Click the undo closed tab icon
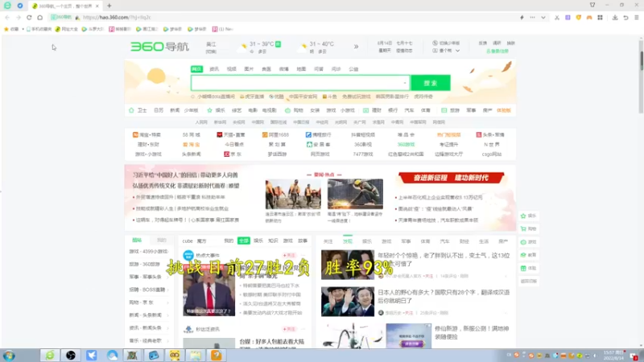This screenshot has height=362, width=644. tap(625, 18)
